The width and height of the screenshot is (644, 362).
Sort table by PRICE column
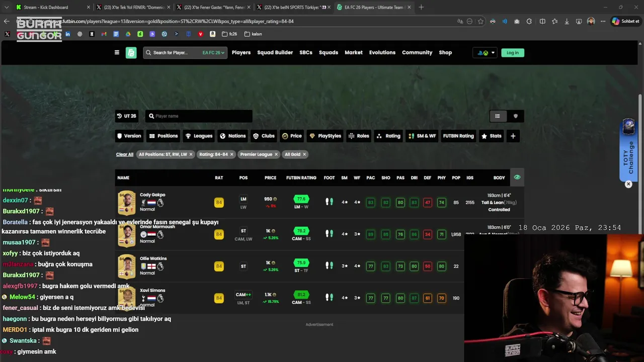(271, 178)
